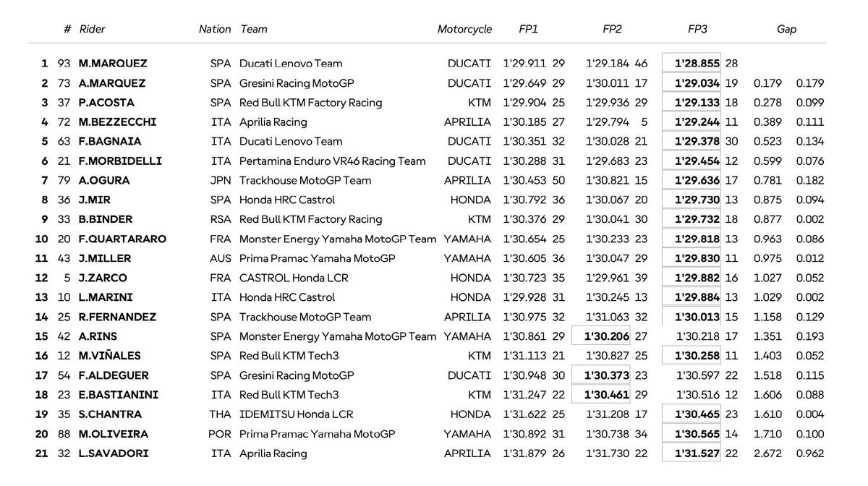This screenshot has width=868, height=486.
Task: Click the Pertamina Enduro VR46 Racing Team entry
Action: [332, 161]
